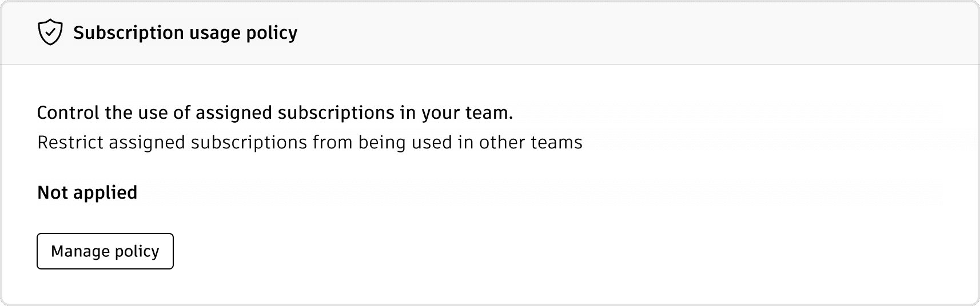The image size is (980, 306).
Task: Select the Not applied status label
Action: (x=87, y=192)
